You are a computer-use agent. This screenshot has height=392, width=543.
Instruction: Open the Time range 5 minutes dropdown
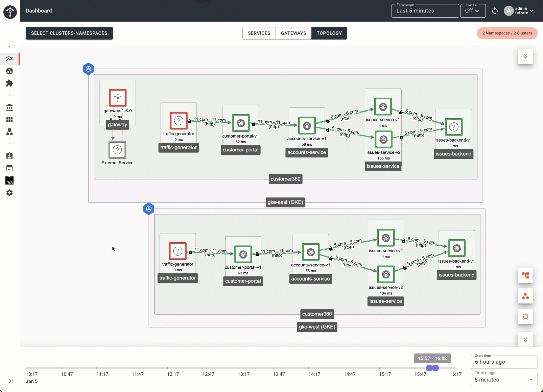pyautogui.click(x=503, y=379)
